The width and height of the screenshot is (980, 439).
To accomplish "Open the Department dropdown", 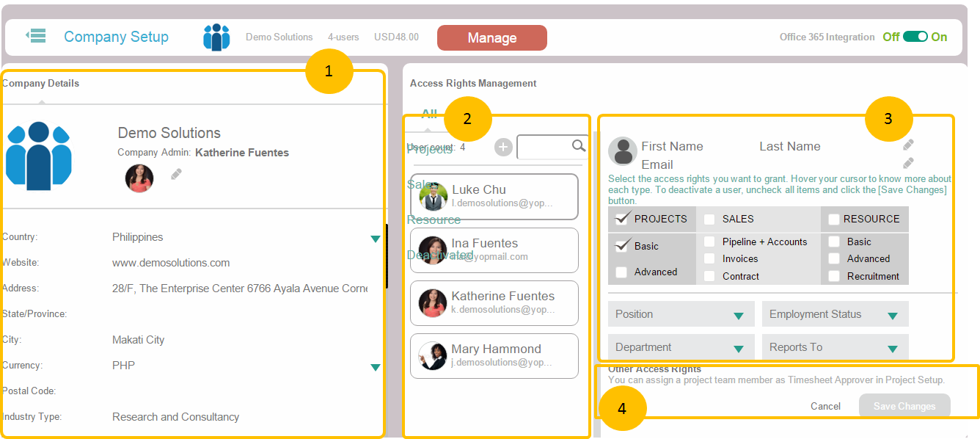I will coord(681,347).
